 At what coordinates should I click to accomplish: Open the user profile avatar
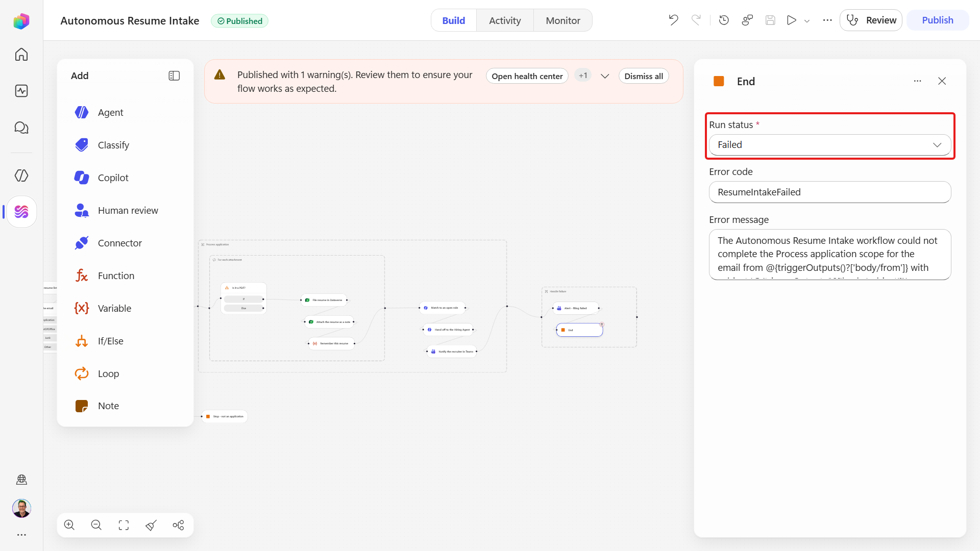pyautogui.click(x=21, y=508)
